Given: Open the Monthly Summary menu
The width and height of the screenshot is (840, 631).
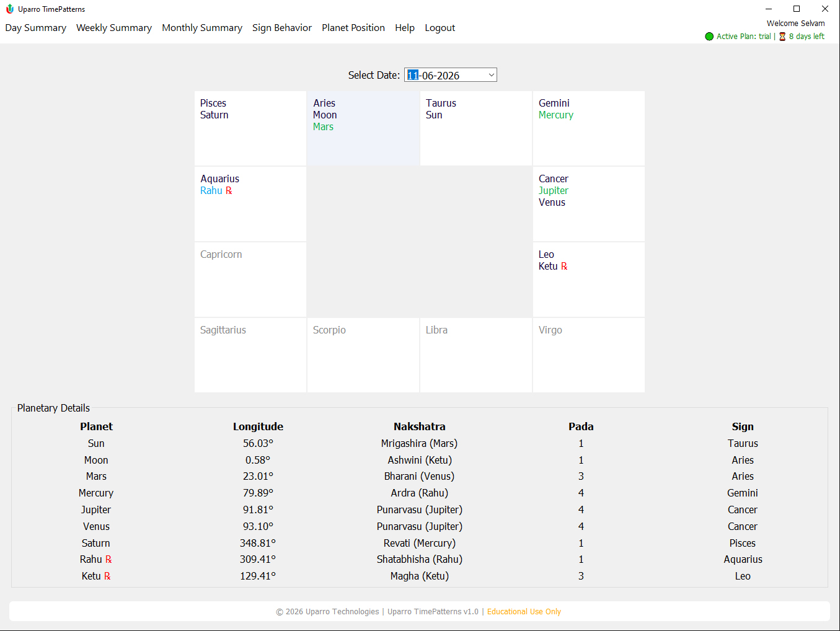Looking at the screenshot, I should [x=202, y=28].
